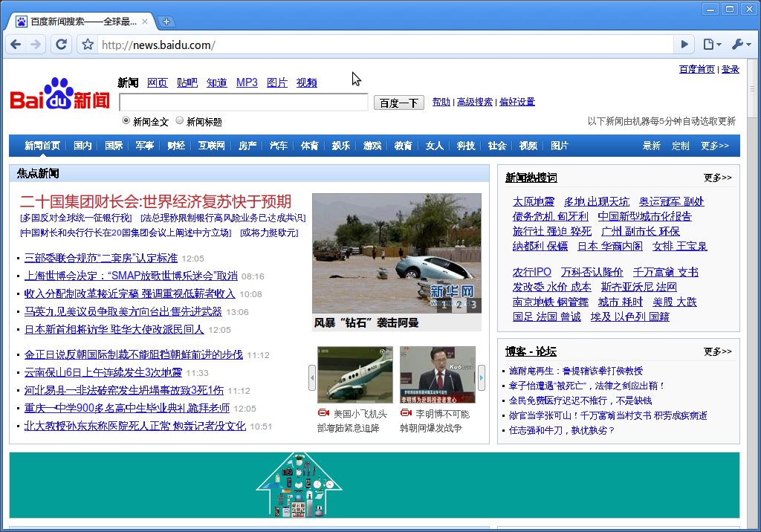This screenshot has height=532, width=761.
Task: Click the small airplane video thumbnail
Action: click(x=355, y=374)
